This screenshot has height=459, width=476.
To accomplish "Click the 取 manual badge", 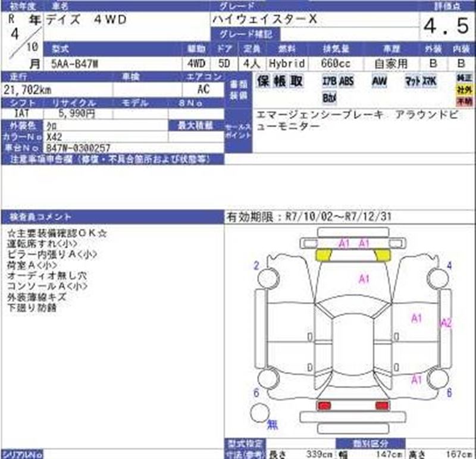I will tap(296, 81).
